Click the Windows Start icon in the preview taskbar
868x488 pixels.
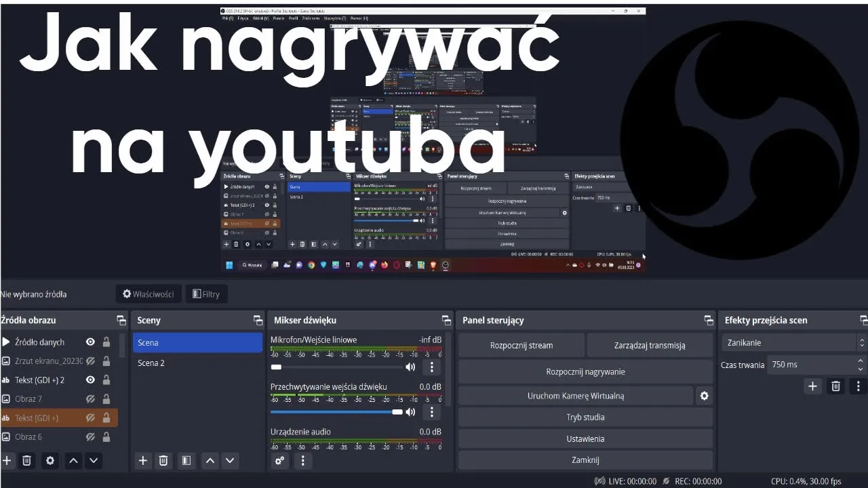229,264
